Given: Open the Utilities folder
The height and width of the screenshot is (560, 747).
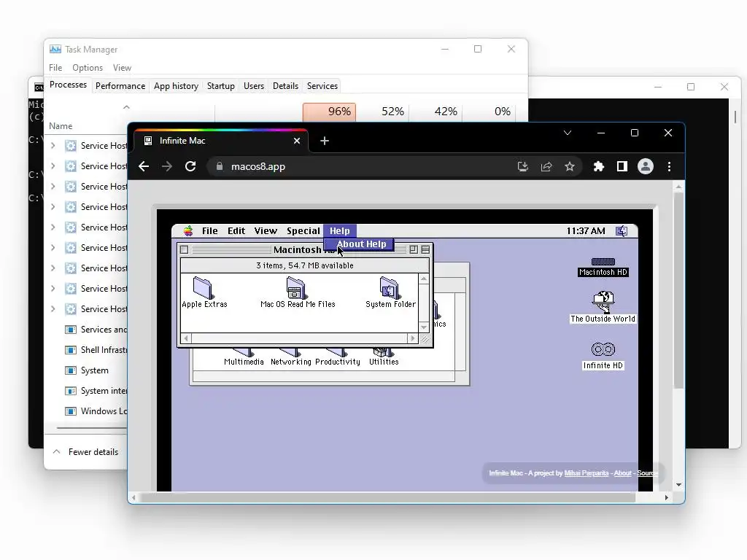Looking at the screenshot, I should coord(384,357).
